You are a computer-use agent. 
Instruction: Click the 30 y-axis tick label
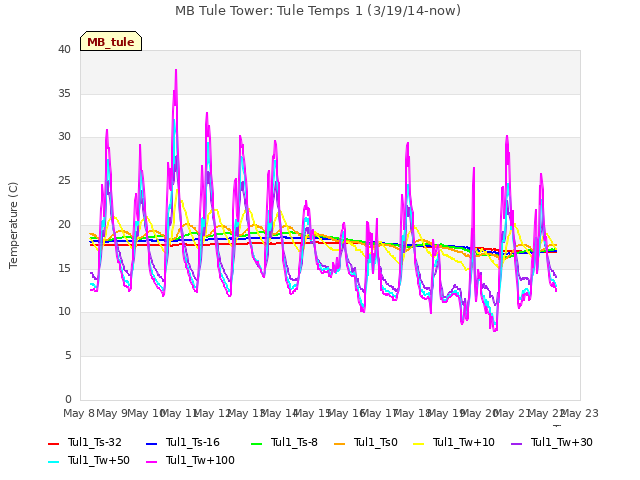[x=64, y=137]
